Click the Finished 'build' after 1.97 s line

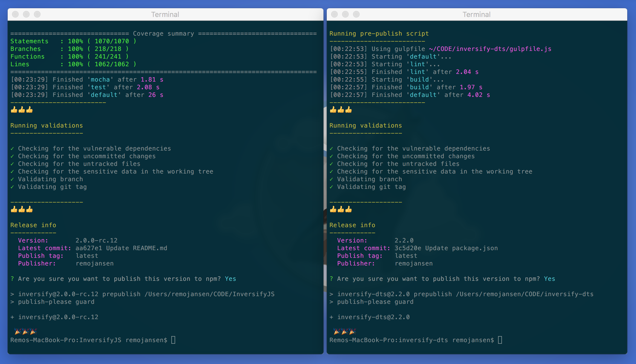click(x=406, y=87)
